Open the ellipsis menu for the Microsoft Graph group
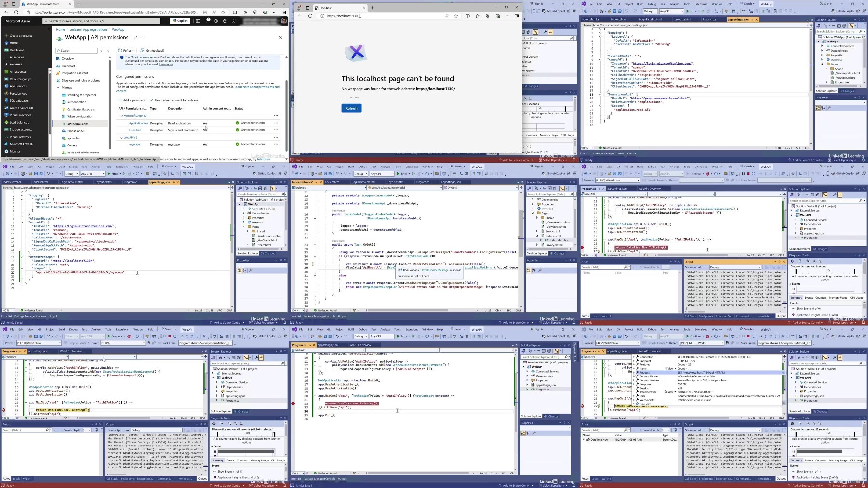868x488 pixels. [276, 115]
